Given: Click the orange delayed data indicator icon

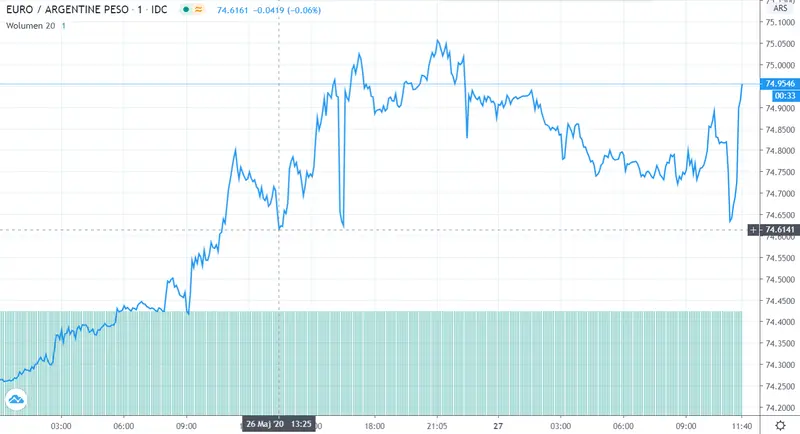Looking at the screenshot, I should [x=200, y=10].
